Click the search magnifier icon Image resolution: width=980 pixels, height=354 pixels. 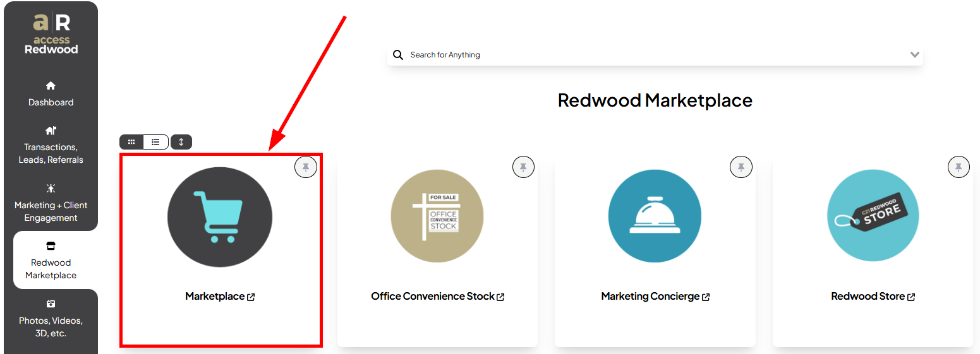(398, 55)
